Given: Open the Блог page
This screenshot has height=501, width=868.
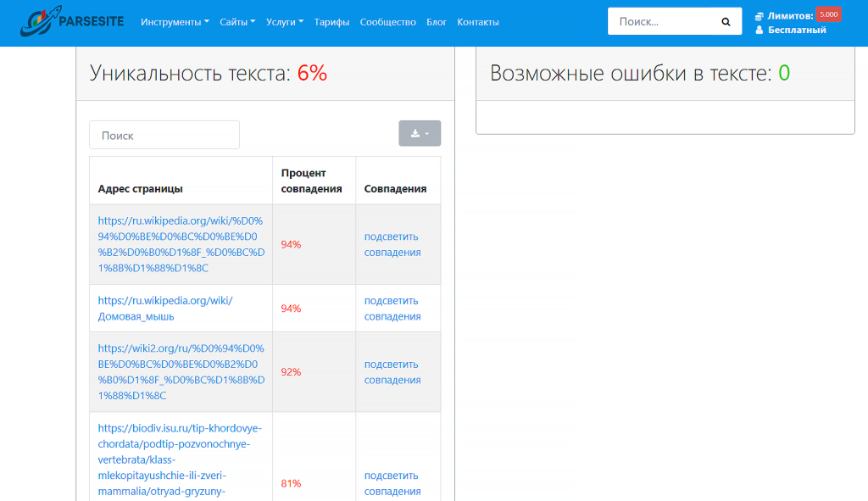Looking at the screenshot, I should 437,22.
